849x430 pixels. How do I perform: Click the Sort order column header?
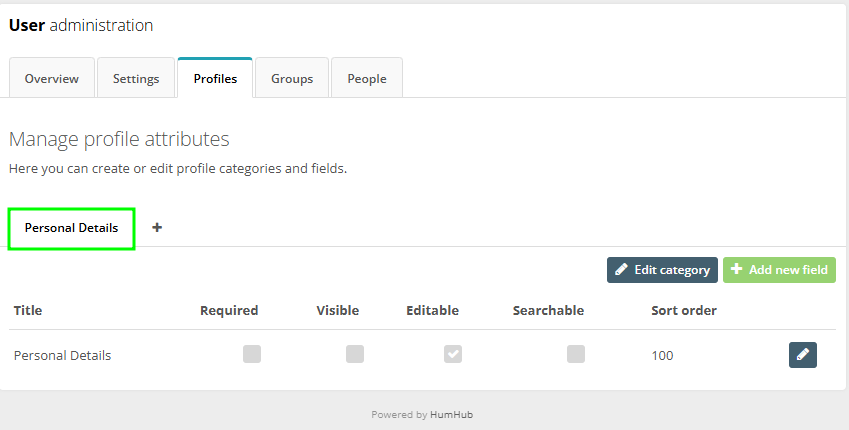[x=684, y=310]
